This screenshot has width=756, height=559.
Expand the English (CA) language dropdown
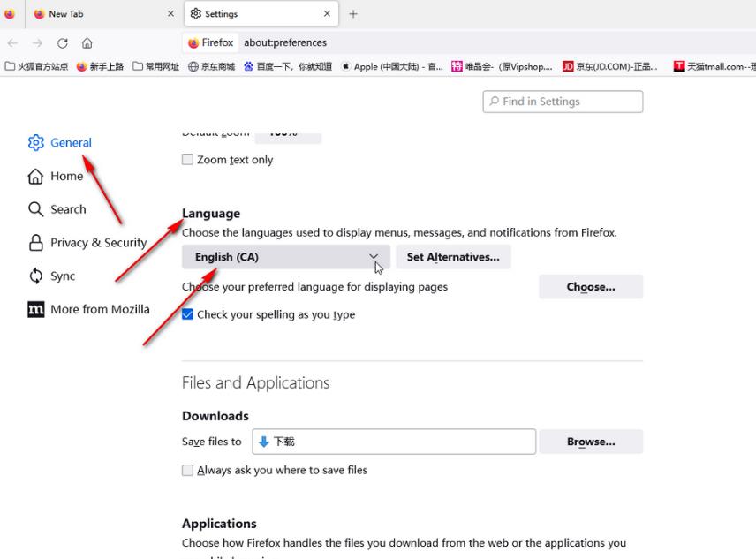(286, 257)
